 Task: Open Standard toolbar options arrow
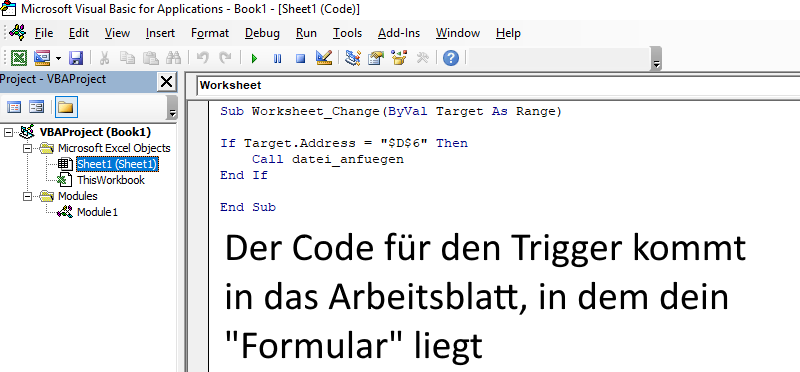(x=657, y=59)
